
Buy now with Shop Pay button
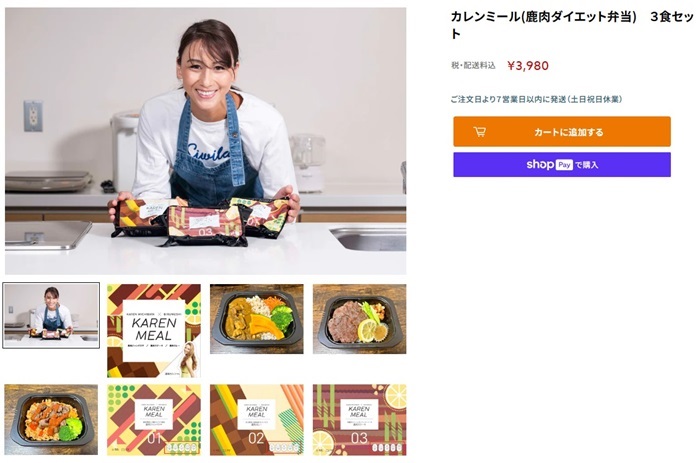pos(562,165)
